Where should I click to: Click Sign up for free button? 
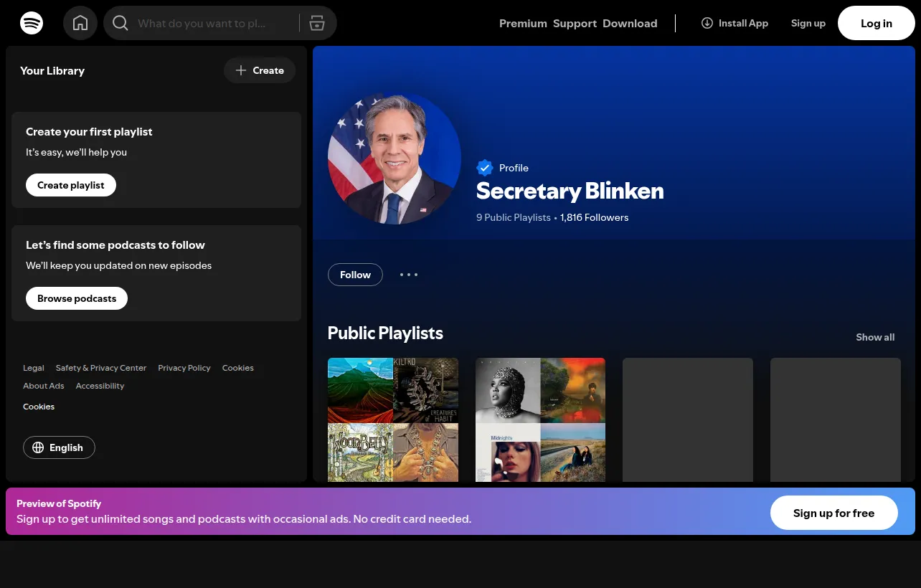pyautogui.click(x=834, y=513)
